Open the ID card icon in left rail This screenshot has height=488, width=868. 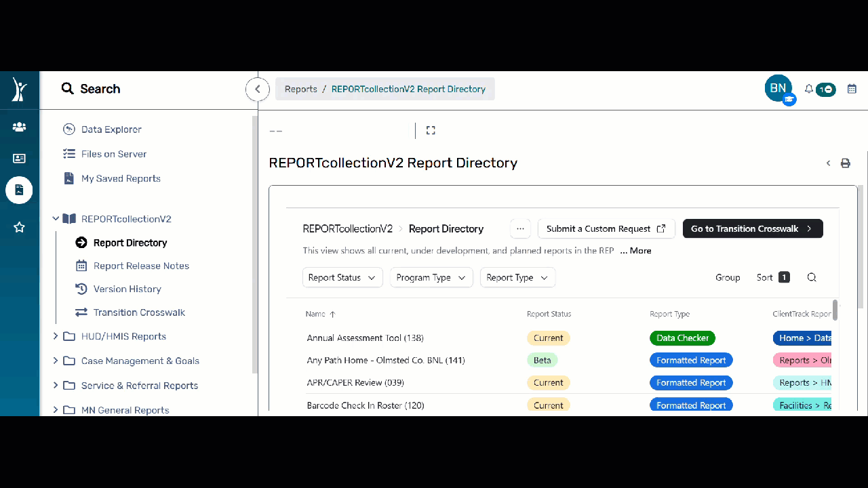pos(19,159)
